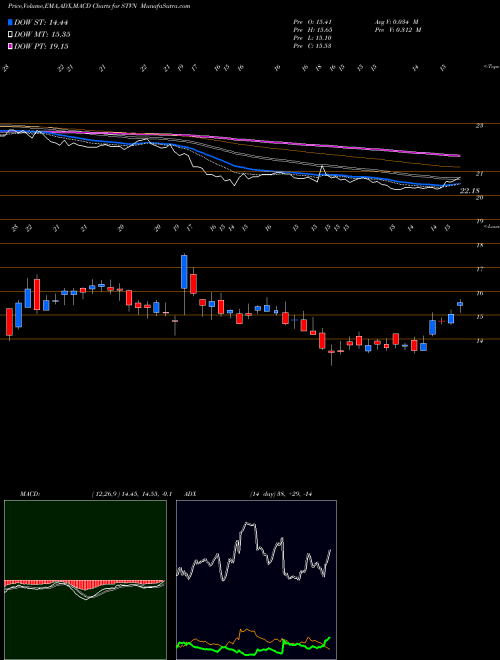Screen dimensions: 500x660
Task: Click the 'Pre L: 15.10' value
Action: pos(313,38)
